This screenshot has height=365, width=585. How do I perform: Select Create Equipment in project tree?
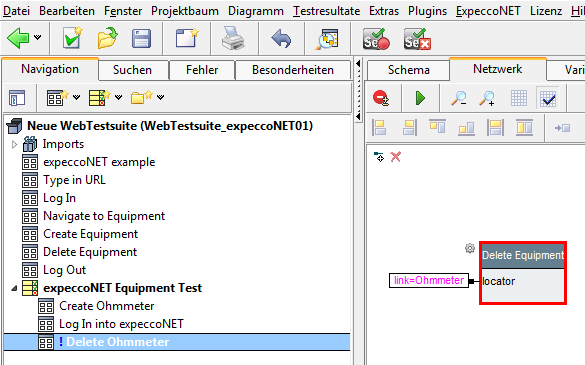tap(91, 234)
